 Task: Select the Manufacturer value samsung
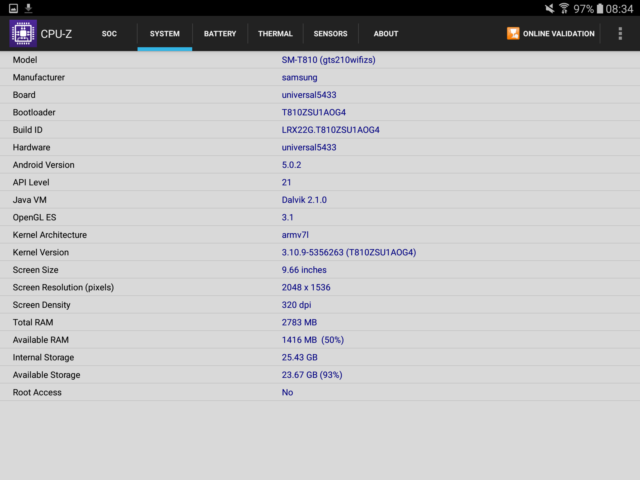coord(299,78)
